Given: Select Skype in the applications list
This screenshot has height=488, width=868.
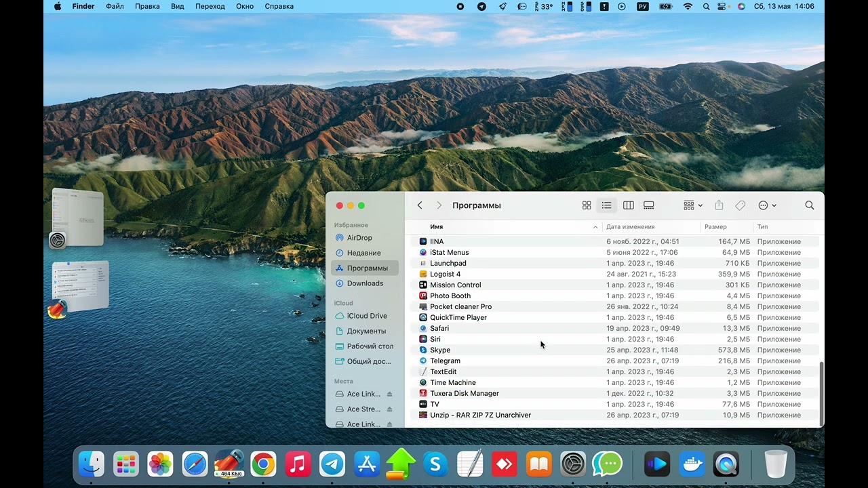Looking at the screenshot, I should [x=614, y=350].
